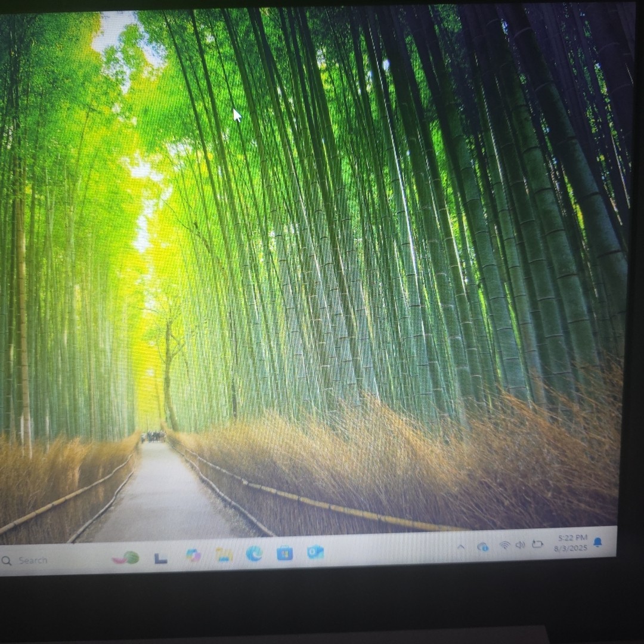Image resolution: width=644 pixels, height=644 pixels.
Task: Open the Wi-Fi network settings icon
Action: tap(505, 546)
